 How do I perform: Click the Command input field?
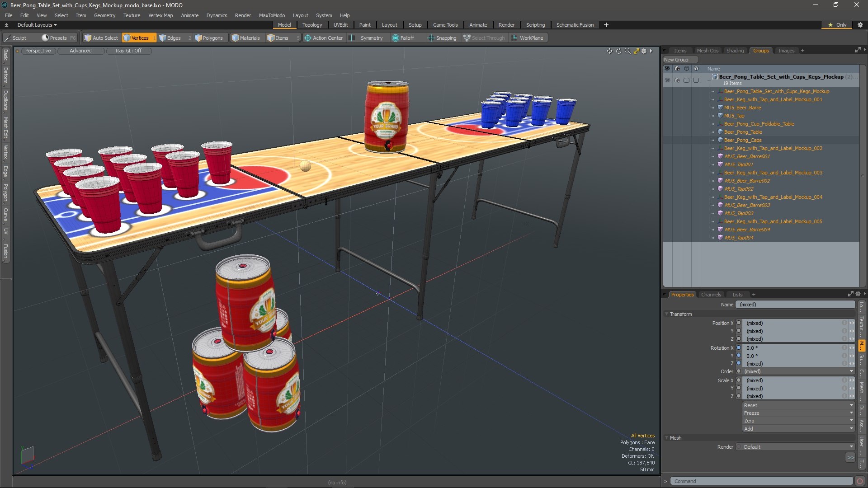tap(761, 481)
